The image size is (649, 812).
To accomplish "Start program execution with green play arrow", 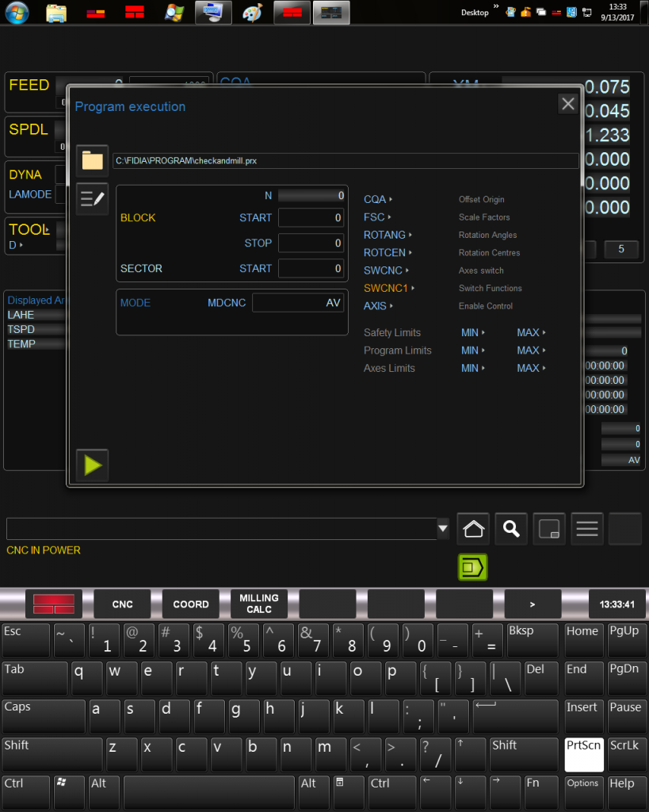I will pos(91,465).
